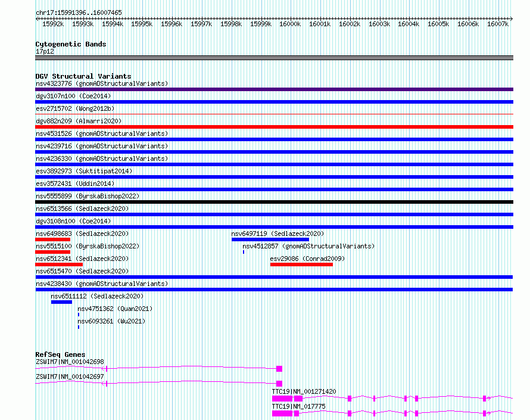
Task: Select nsv4236330 gnomAD variant label
Action: click(x=102, y=158)
